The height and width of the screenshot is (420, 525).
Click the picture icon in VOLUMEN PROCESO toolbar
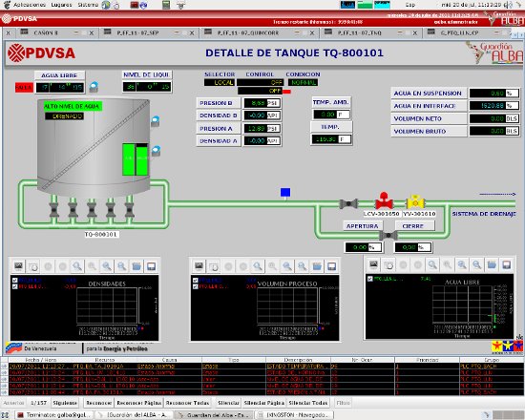click(199, 266)
